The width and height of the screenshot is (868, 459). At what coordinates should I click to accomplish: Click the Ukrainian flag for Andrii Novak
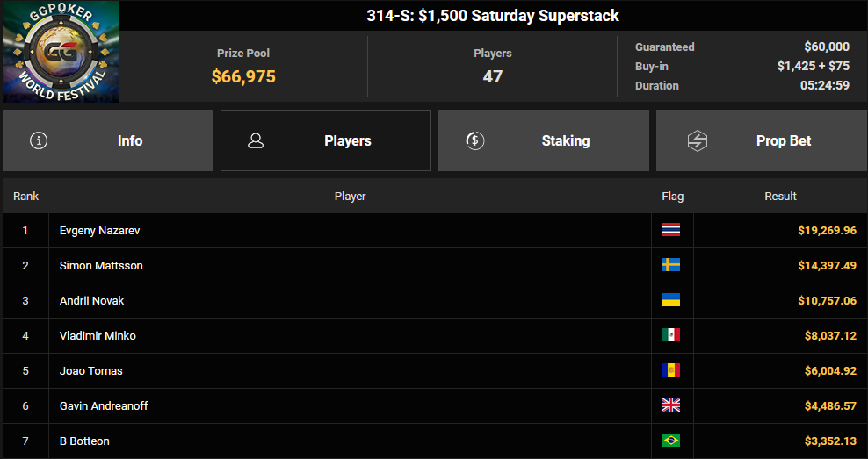click(x=671, y=300)
